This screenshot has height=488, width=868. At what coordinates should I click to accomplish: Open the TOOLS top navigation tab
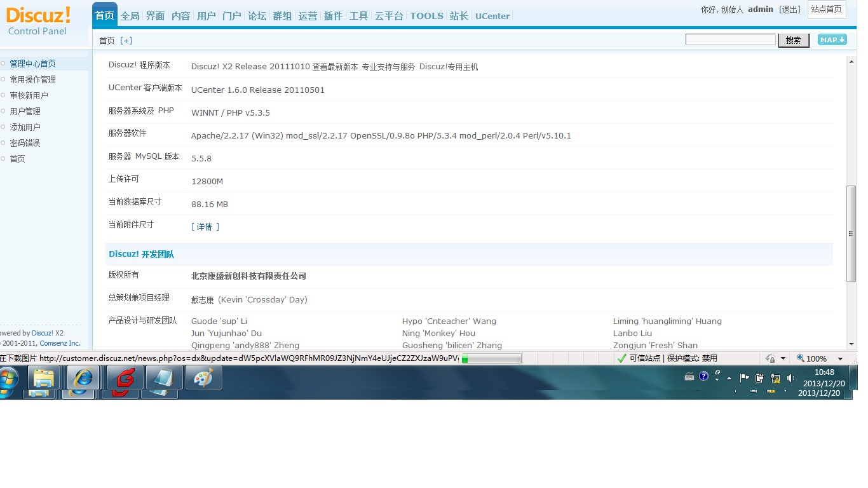426,16
